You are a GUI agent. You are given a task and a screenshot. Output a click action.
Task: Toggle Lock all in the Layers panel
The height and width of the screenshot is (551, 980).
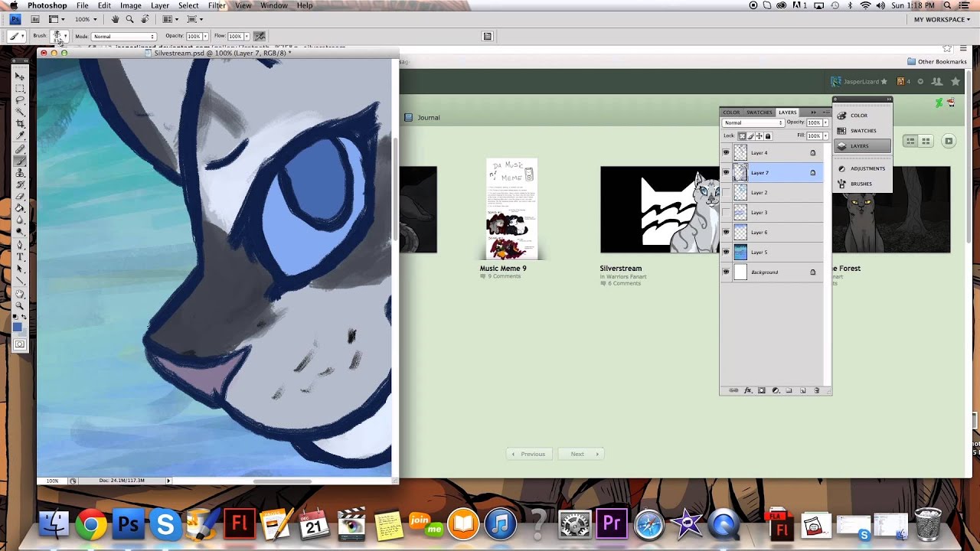(x=768, y=136)
